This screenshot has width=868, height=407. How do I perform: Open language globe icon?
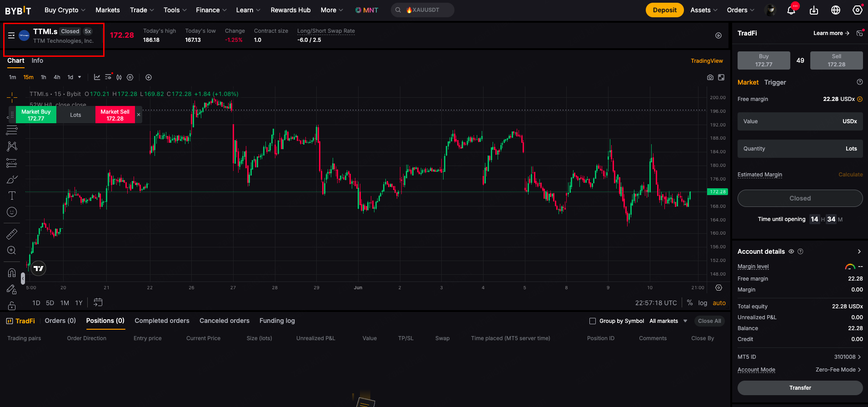836,10
